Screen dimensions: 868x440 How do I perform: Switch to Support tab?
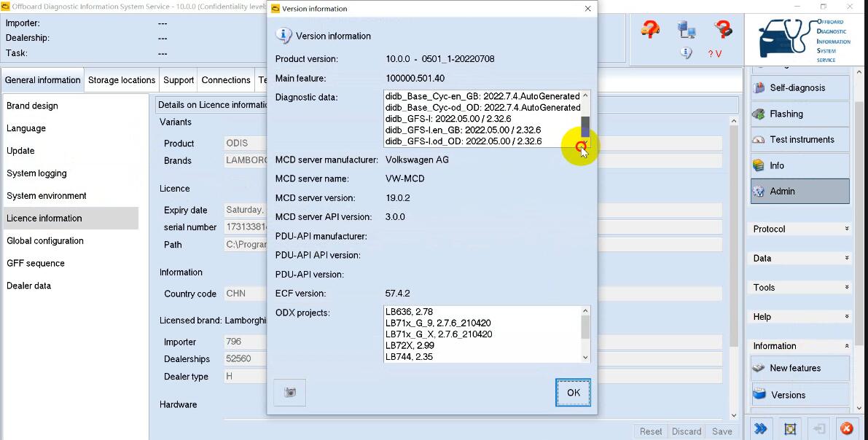tap(179, 80)
